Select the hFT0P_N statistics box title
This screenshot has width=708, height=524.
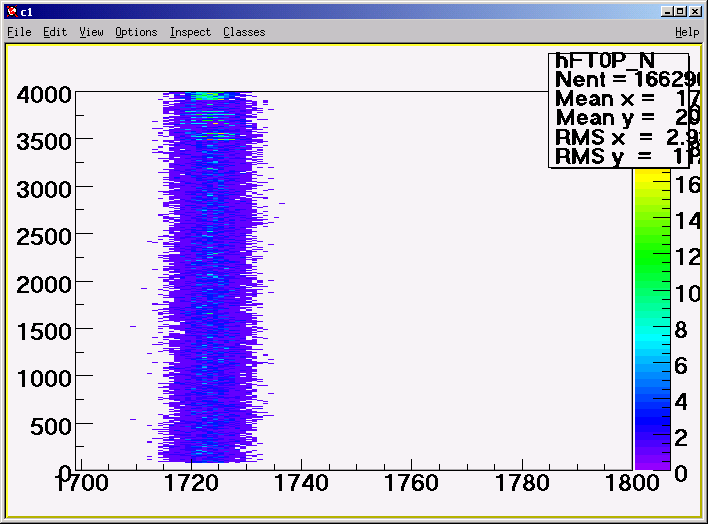(605, 61)
